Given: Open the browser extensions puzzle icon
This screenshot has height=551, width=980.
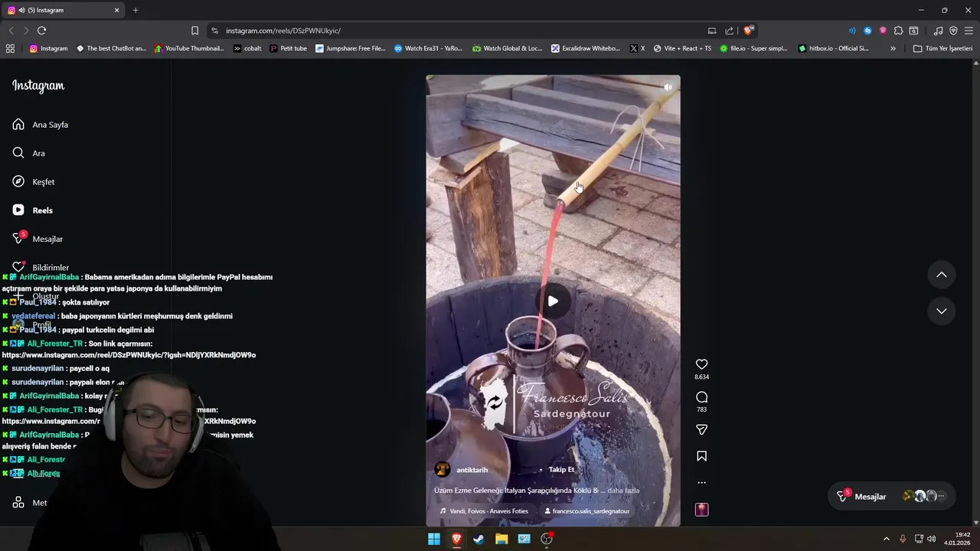Looking at the screenshot, I should point(898,31).
